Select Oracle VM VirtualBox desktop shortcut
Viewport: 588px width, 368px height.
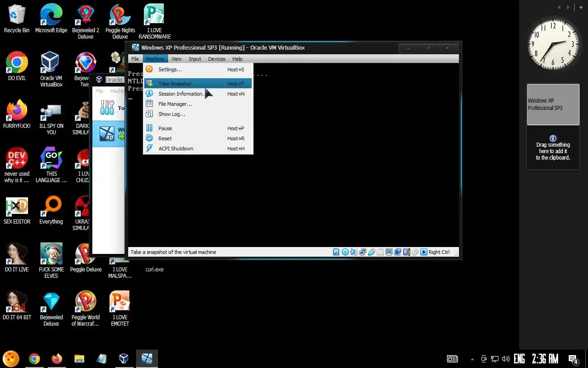click(x=51, y=70)
